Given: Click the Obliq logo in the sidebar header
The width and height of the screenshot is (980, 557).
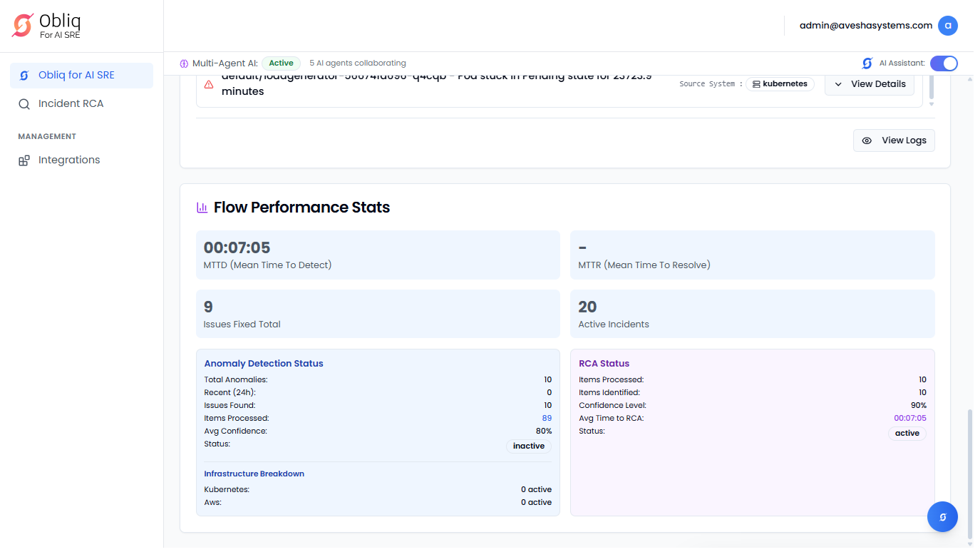Looking at the screenshot, I should point(23,25).
